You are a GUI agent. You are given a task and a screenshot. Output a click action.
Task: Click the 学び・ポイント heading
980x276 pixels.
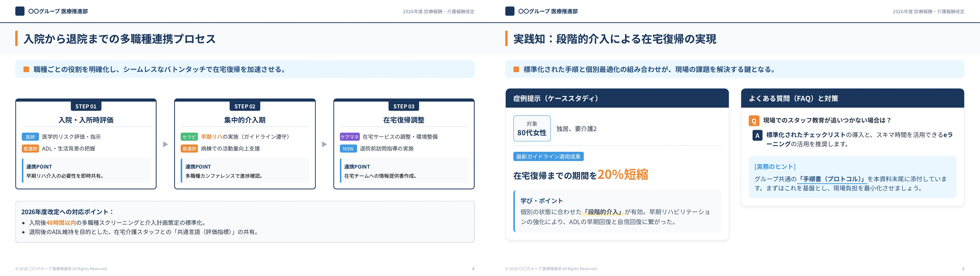[542, 201]
